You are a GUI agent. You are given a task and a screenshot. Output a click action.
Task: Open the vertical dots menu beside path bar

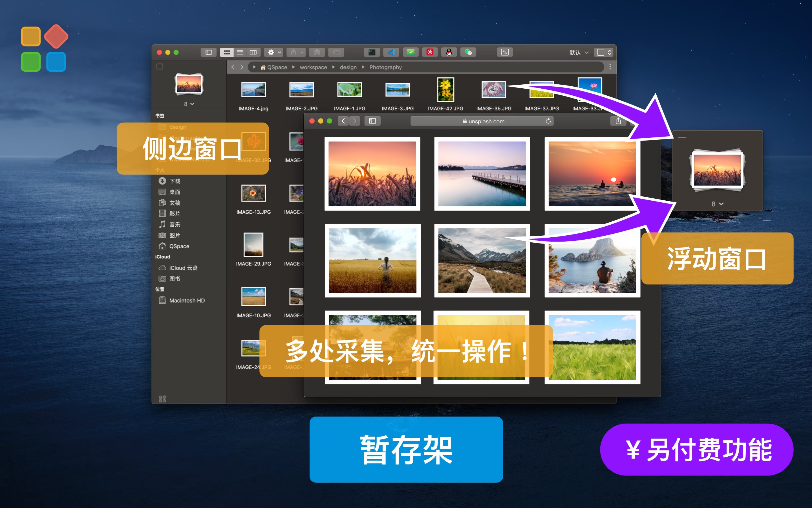610,67
